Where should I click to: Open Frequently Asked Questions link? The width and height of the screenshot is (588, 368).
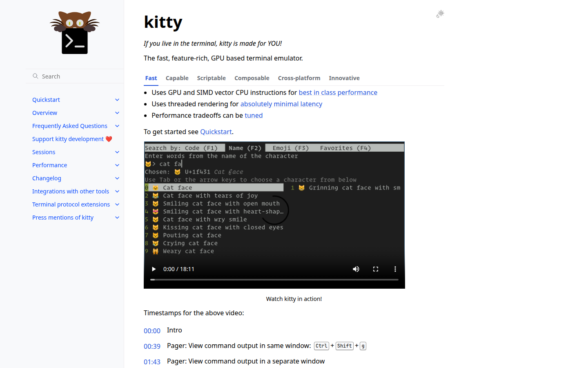(x=70, y=126)
